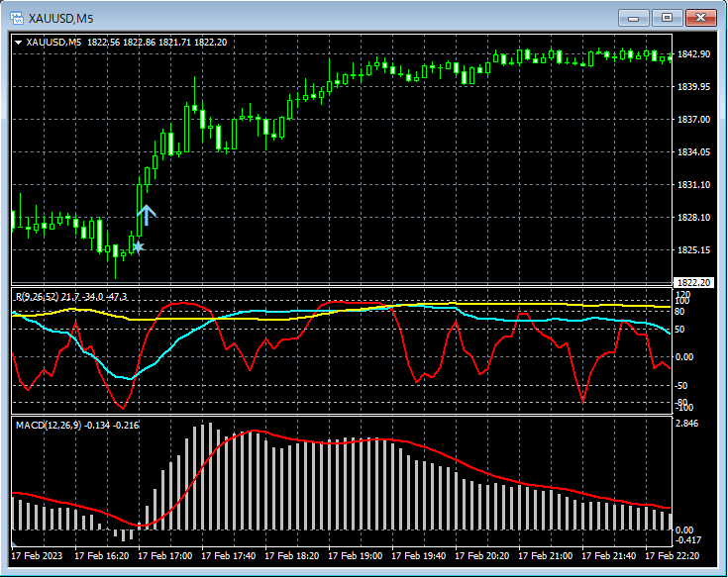The image size is (728, 578).
Task: Close the XAUUSD,M5 chart window
Action: pos(700,17)
